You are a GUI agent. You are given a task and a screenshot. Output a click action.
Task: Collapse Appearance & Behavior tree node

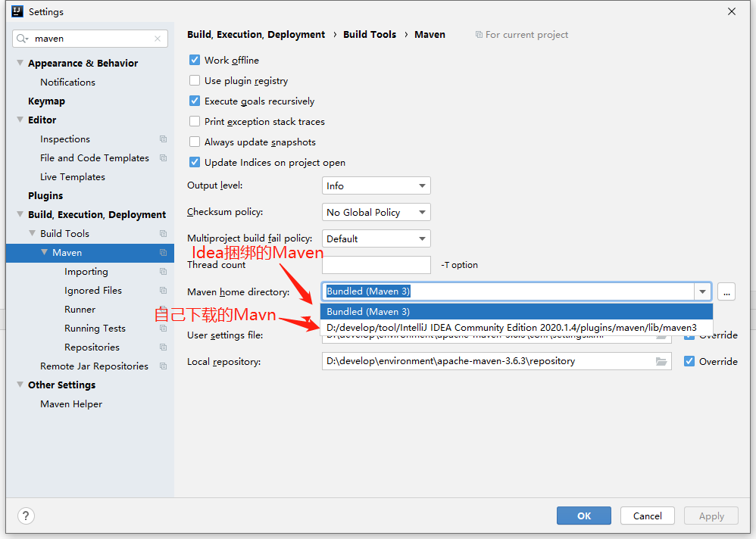click(20, 63)
